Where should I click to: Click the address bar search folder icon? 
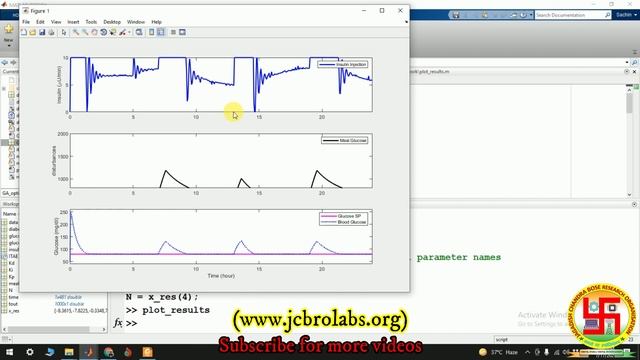click(x=634, y=62)
